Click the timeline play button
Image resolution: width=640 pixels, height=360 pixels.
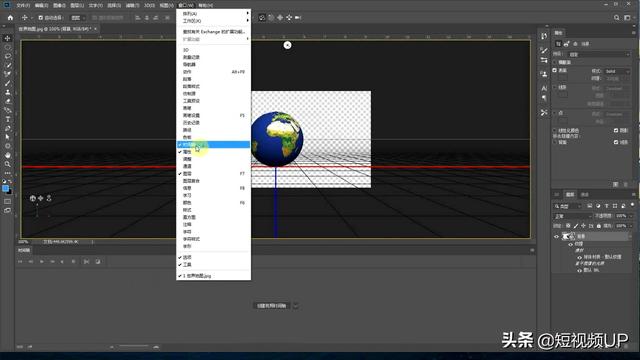[x=42, y=262]
